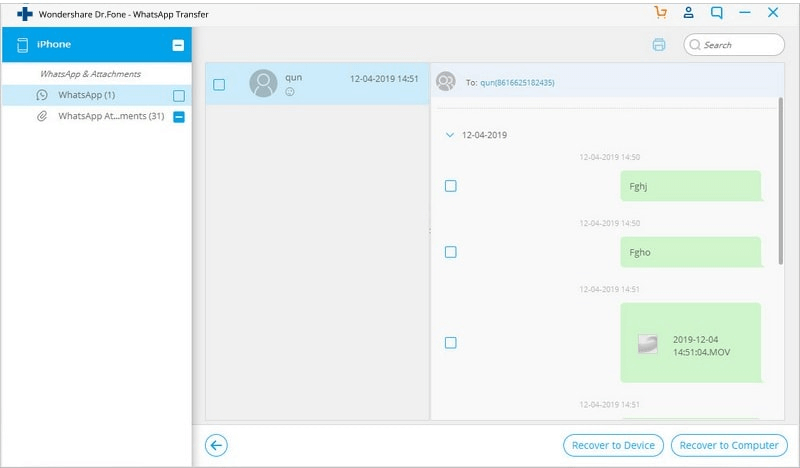The height and width of the screenshot is (468, 800).
Task: Click the MOV video file thumbnail
Action: coord(648,343)
